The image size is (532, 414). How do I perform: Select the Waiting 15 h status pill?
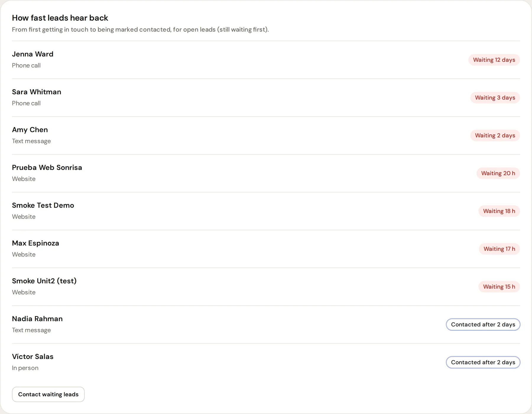(499, 287)
